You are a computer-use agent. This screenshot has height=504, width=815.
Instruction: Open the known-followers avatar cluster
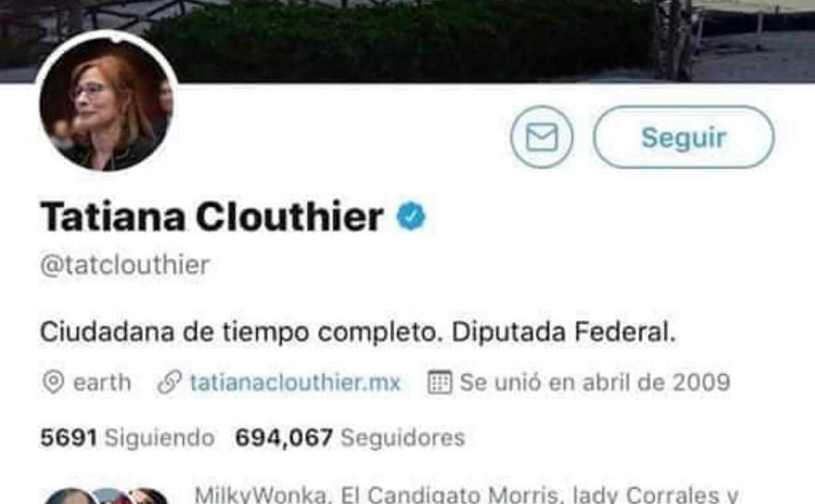(106, 495)
